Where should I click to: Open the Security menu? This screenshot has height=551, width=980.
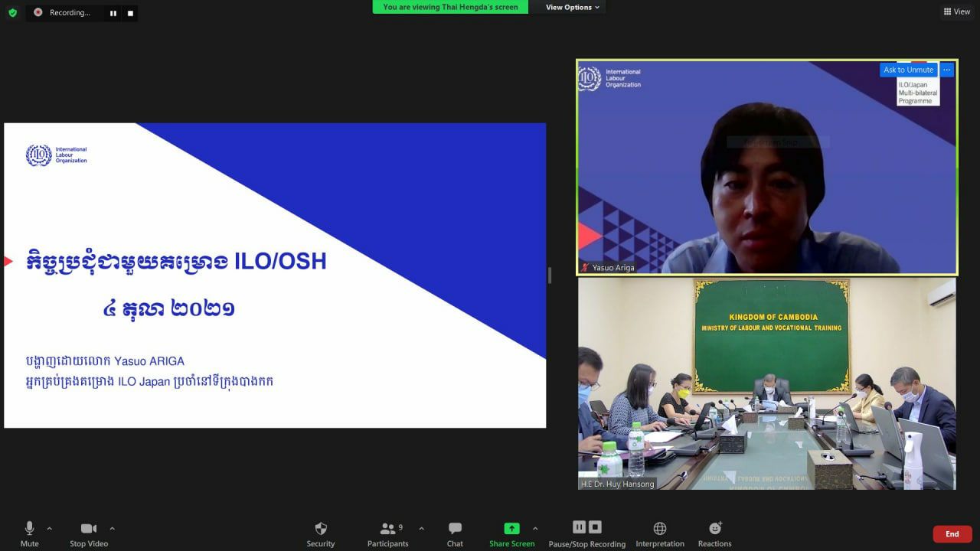coord(321,534)
